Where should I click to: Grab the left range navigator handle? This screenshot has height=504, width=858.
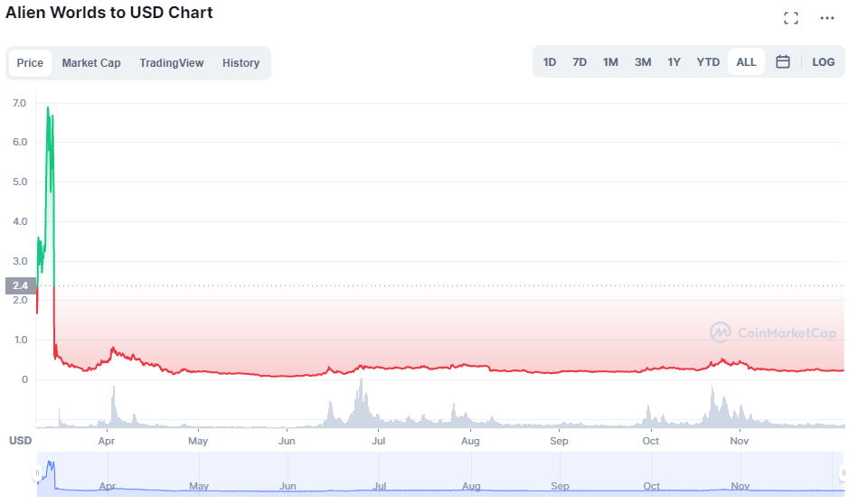(37, 472)
